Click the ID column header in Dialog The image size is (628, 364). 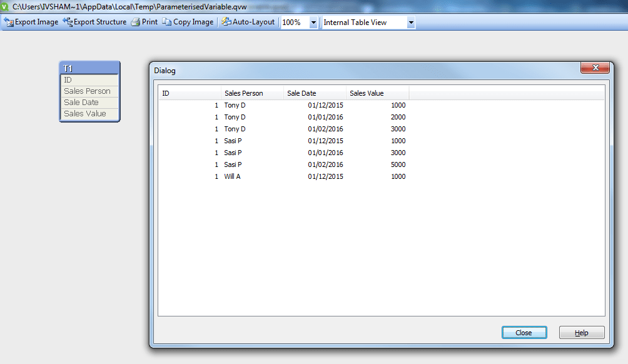(x=190, y=93)
